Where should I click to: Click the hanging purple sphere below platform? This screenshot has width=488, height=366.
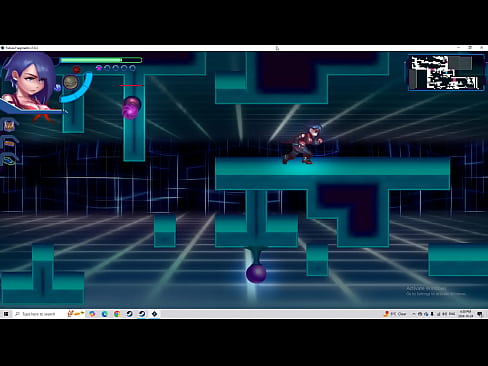tap(256, 273)
